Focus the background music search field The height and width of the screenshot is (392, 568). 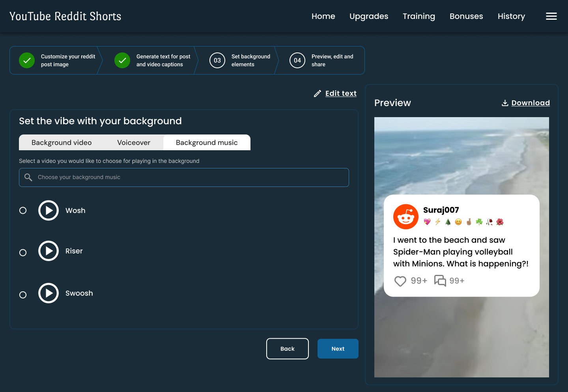[x=184, y=177]
